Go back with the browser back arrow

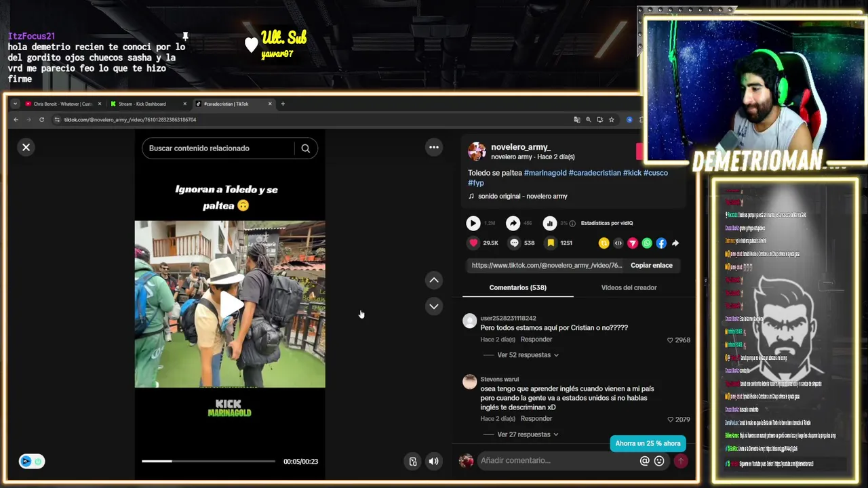pos(16,120)
